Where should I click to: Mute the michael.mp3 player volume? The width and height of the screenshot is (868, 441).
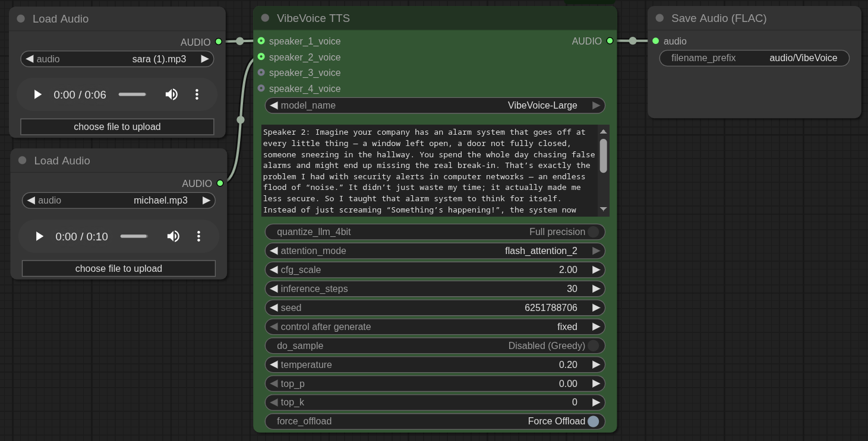click(173, 236)
